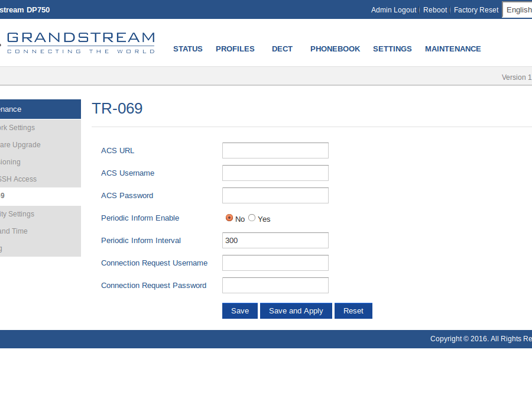The width and height of the screenshot is (532, 398).
Task: Select the Periodic Inform Enable No radio
Action: pos(229,218)
